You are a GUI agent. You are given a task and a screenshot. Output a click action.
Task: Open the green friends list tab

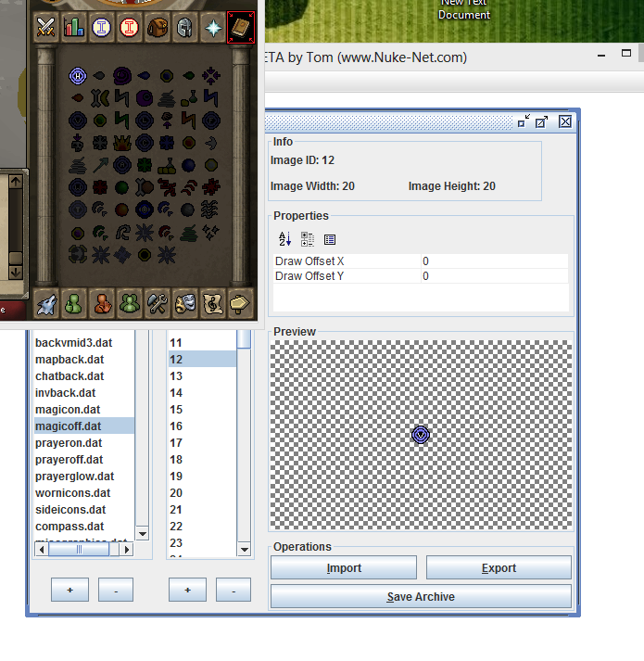(x=73, y=303)
